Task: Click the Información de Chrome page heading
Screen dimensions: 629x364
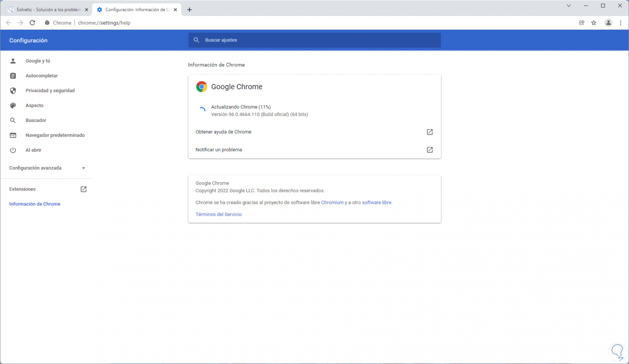Action: pyautogui.click(x=216, y=65)
